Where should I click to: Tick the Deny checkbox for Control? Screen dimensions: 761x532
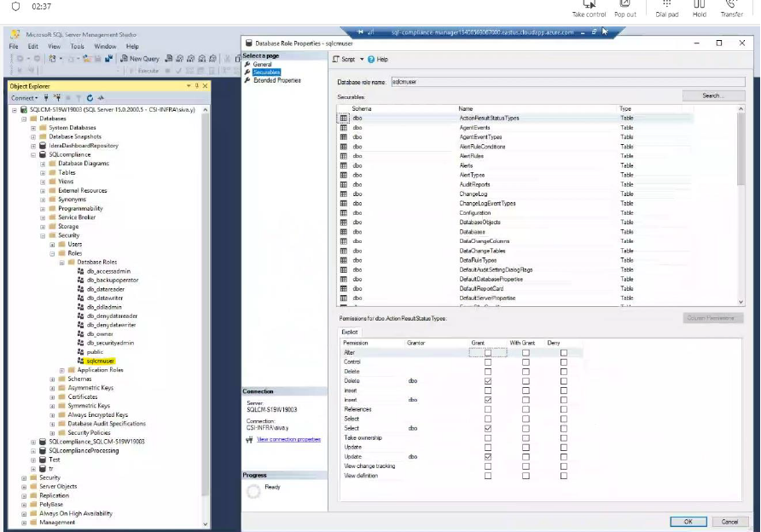(x=563, y=362)
